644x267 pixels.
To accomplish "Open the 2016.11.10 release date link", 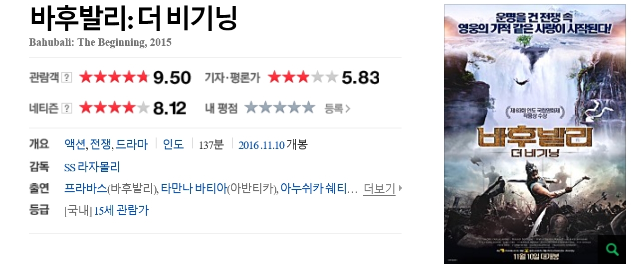I will [261, 145].
